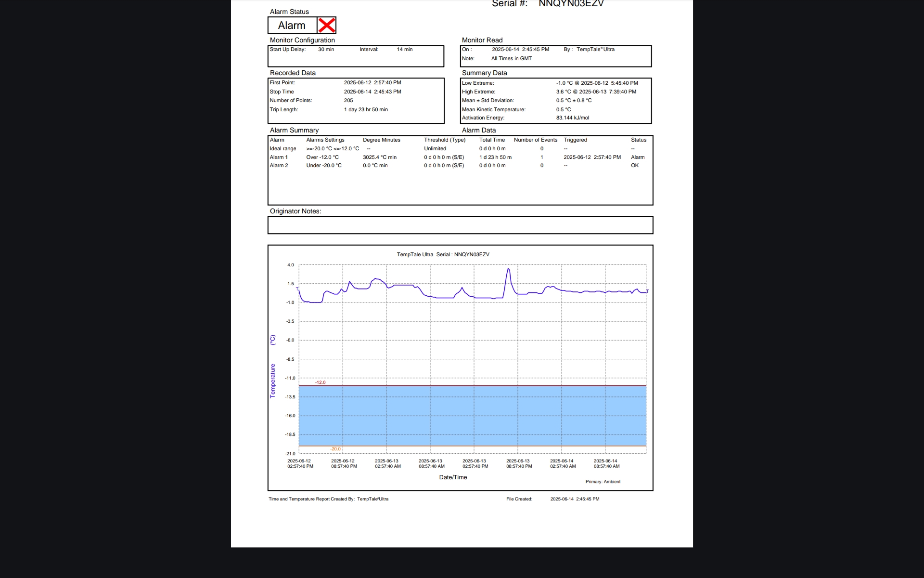Click the Alarm 1 row label
The image size is (924, 578).
(279, 158)
